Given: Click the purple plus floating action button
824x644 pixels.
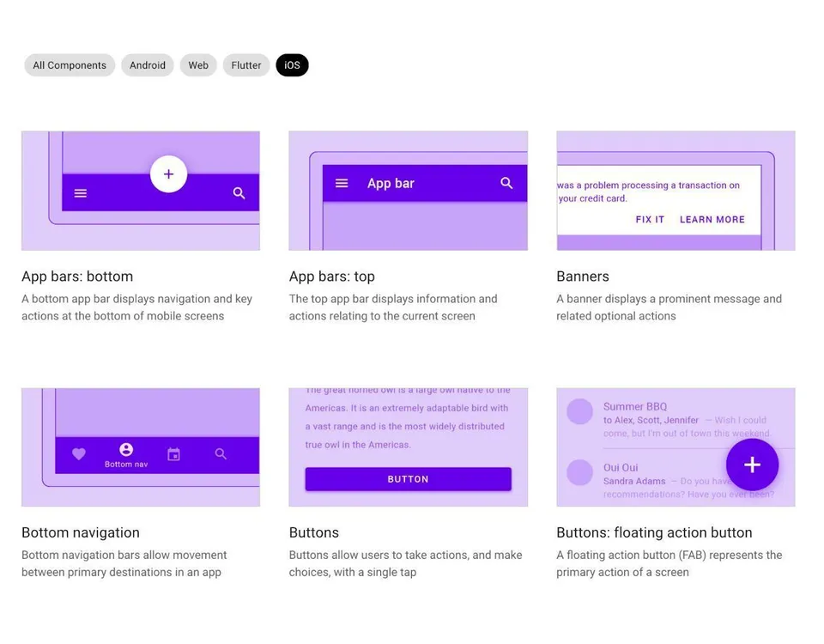Looking at the screenshot, I should tap(752, 465).
